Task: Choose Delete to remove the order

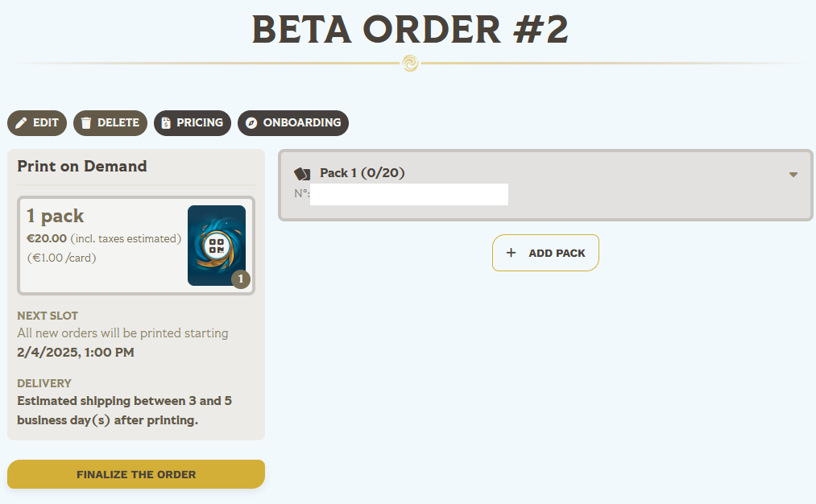Action: 110,123
